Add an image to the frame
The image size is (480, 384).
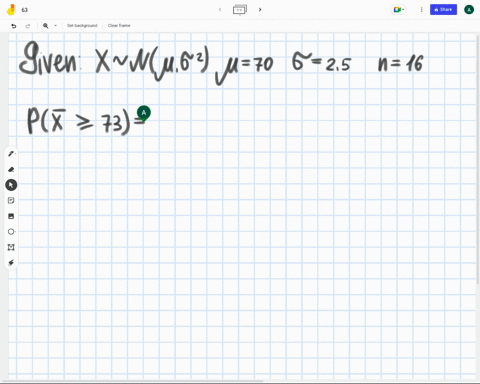point(11,216)
